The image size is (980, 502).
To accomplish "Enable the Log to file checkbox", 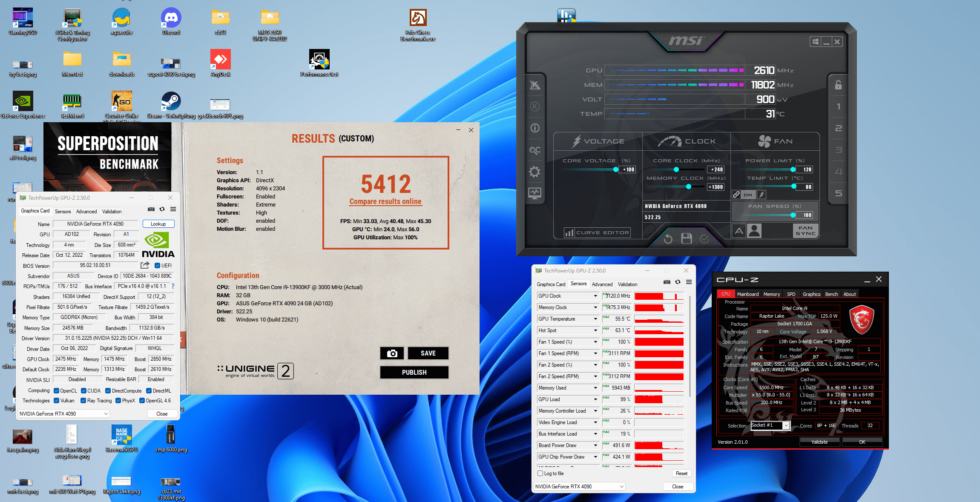I will tap(540, 473).
